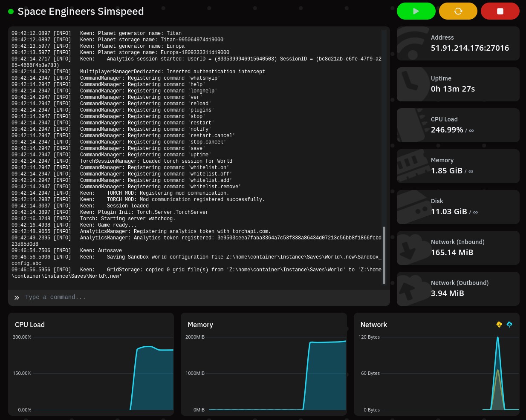Image resolution: width=526 pixels, height=420 pixels.
Task: Click the 1000MiB axis label on Memory chart
Action: 195,373
